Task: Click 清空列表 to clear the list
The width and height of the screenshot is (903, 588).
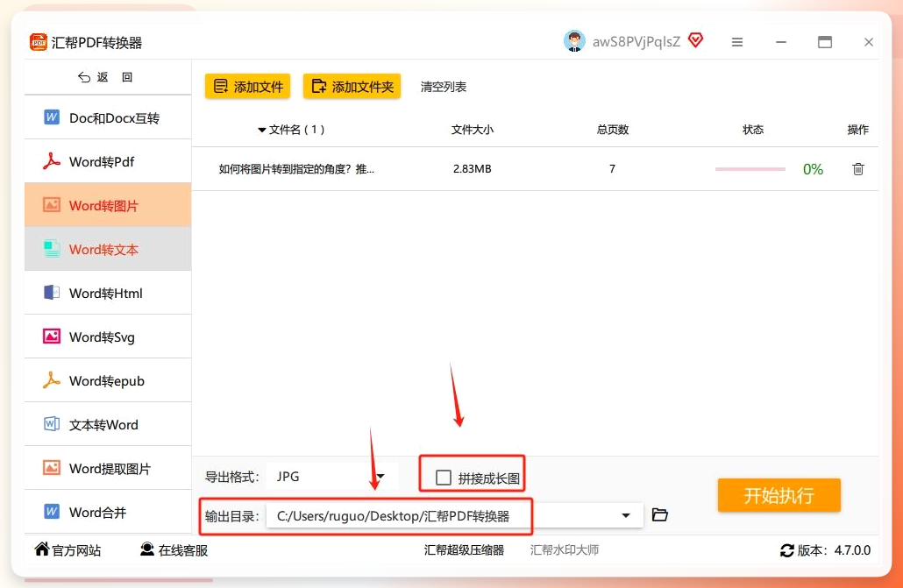Action: [443, 87]
